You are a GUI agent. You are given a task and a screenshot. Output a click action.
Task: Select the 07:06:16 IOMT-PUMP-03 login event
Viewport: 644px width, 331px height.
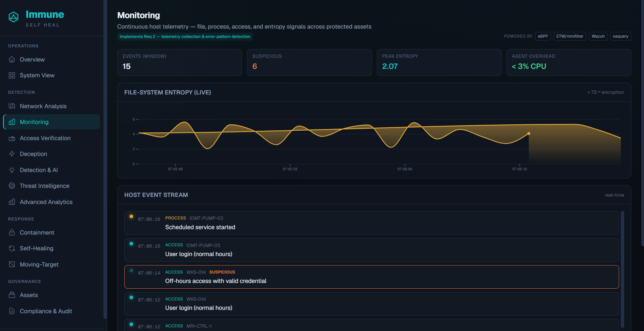(x=372, y=250)
